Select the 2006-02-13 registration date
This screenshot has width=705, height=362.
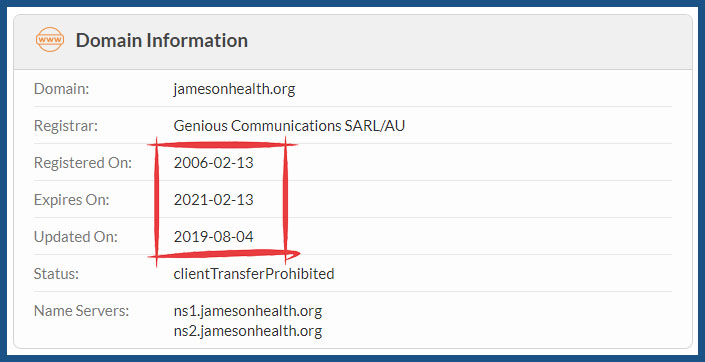[x=214, y=162]
